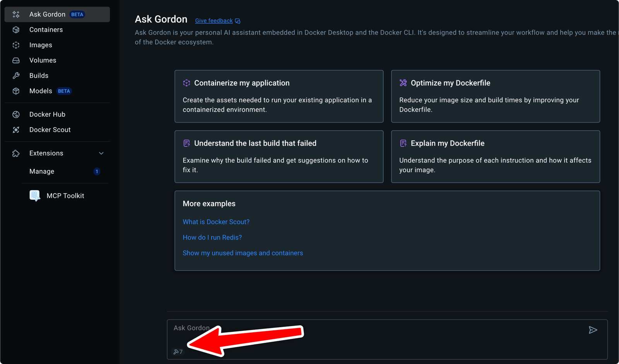The width and height of the screenshot is (619, 364).
Task: Collapse the Extensions section chevron
Action: [101, 153]
